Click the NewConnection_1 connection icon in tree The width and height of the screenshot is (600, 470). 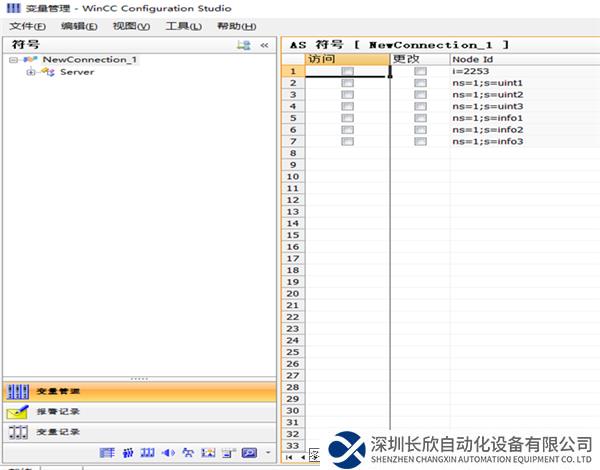30,60
